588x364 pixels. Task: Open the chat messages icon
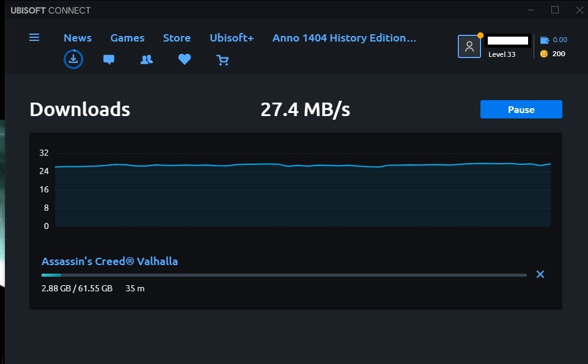[x=109, y=60]
